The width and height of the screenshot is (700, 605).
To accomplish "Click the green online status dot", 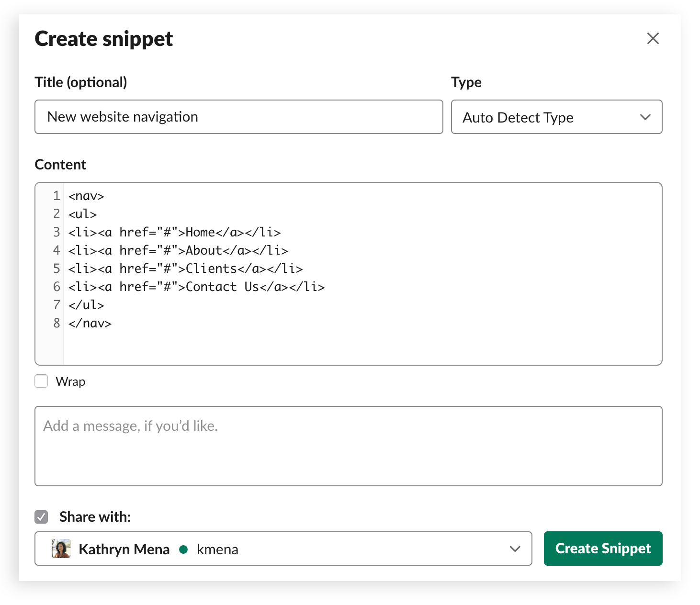I will [183, 549].
